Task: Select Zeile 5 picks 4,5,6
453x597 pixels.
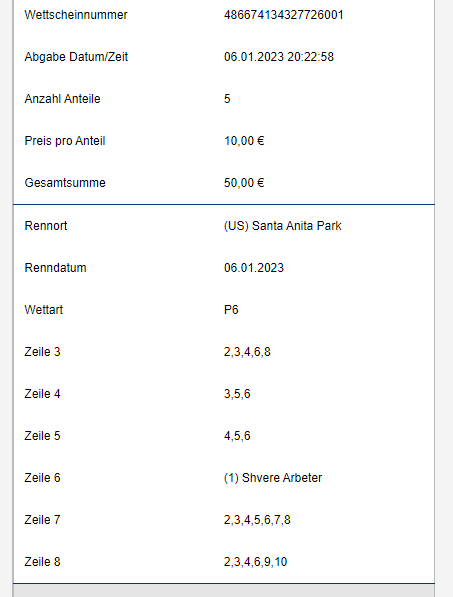Action: click(x=237, y=436)
